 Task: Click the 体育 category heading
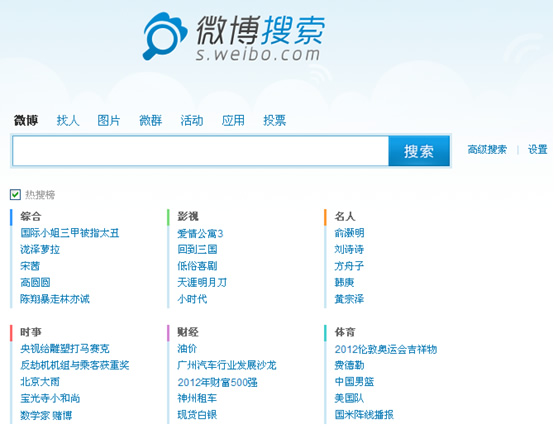click(x=345, y=332)
